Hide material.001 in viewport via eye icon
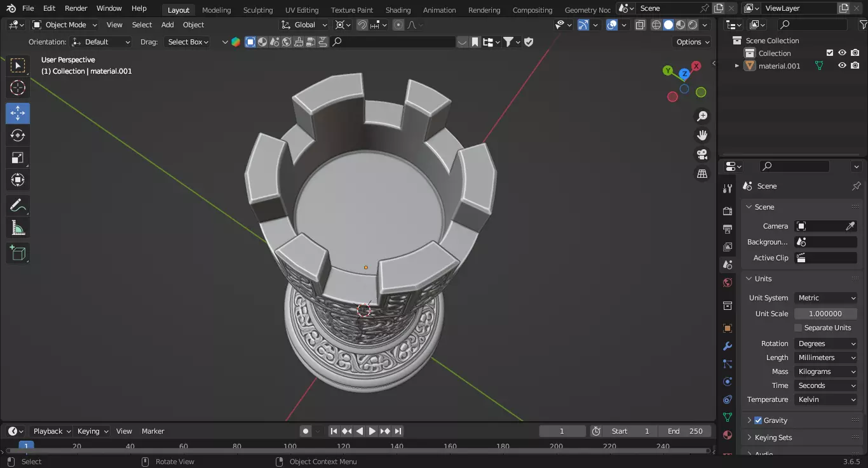The width and height of the screenshot is (868, 468). 842,66
